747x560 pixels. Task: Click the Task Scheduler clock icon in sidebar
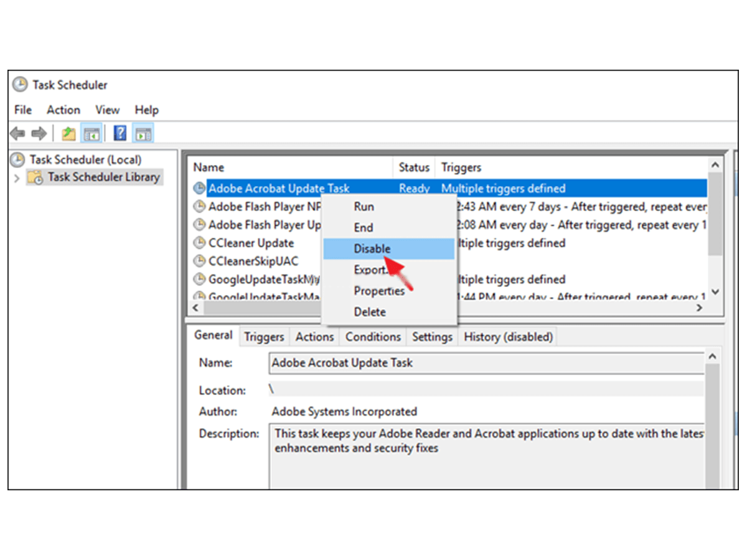[19, 159]
